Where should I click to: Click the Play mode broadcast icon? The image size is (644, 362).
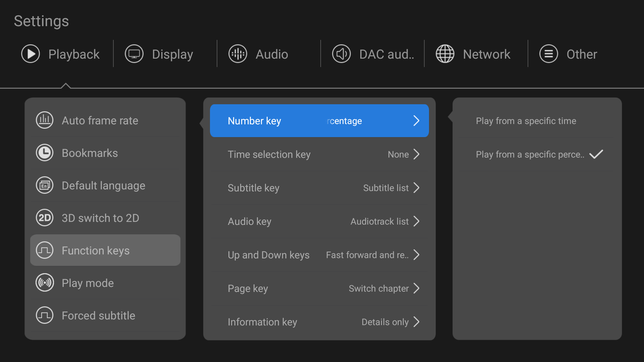click(x=45, y=283)
